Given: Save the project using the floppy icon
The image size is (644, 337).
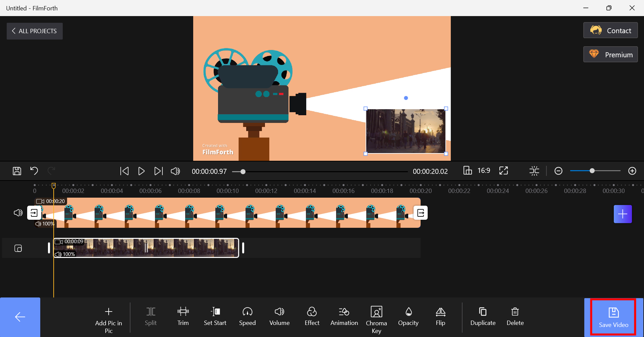Looking at the screenshot, I should point(17,171).
